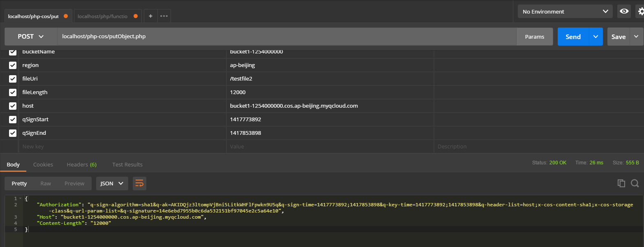Uncheck the fileUri parameter checkbox
644x247 pixels.
pyautogui.click(x=13, y=79)
